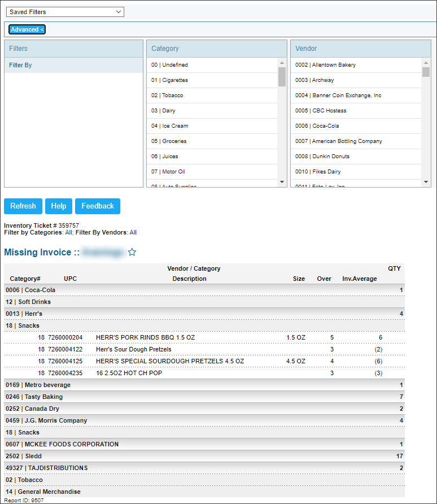437x504 pixels.
Task: Select vendor 0007 | American Bottling Company
Action: tap(356, 141)
